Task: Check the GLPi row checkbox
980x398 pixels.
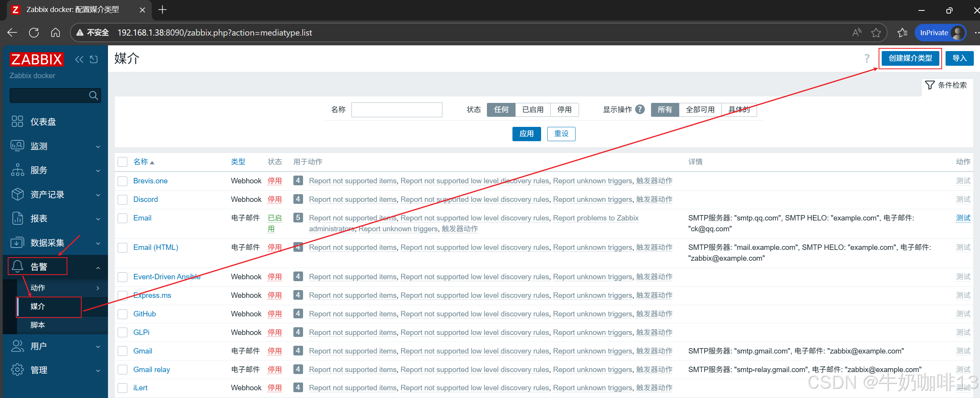Action: (x=123, y=333)
